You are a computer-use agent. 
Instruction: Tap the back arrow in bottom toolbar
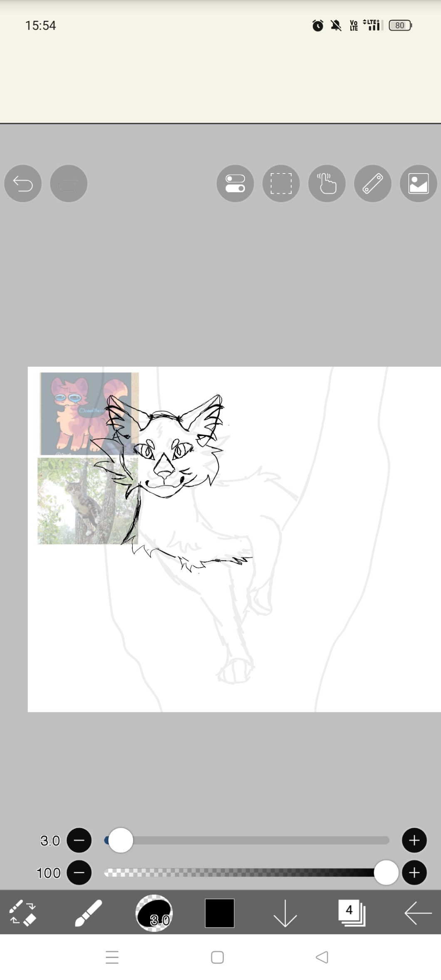coord(418,913)
